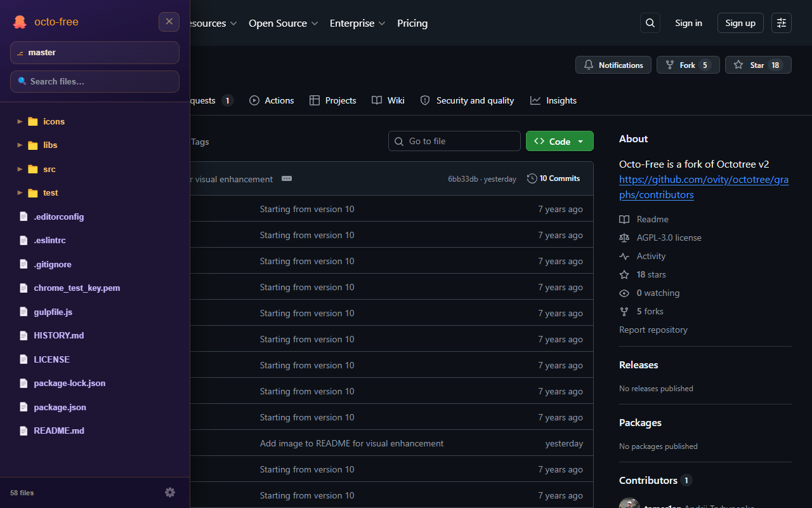Click Tags link near branch selector
The width and height of the screenshot is (812, 508).
[200, 142]
